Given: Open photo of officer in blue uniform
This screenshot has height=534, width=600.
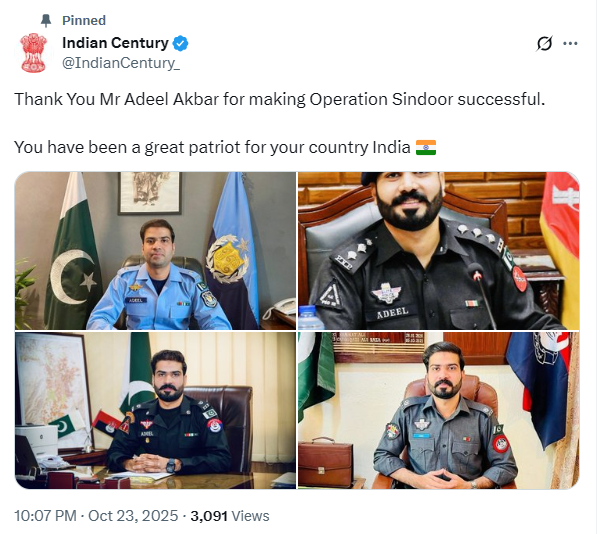Looking at the screenshot, I should (x=155, y=251).
